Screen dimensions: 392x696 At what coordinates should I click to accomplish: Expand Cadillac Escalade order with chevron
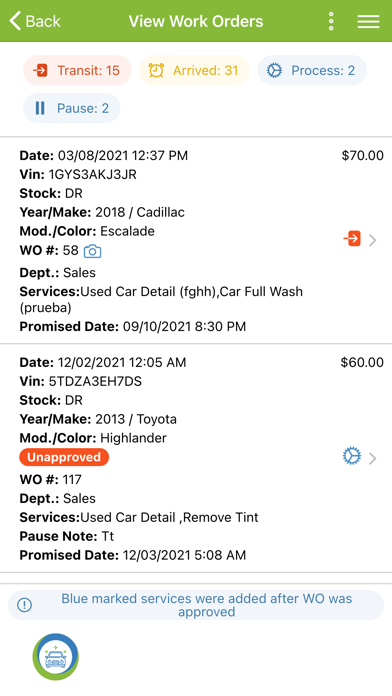[x=373, y=240]
